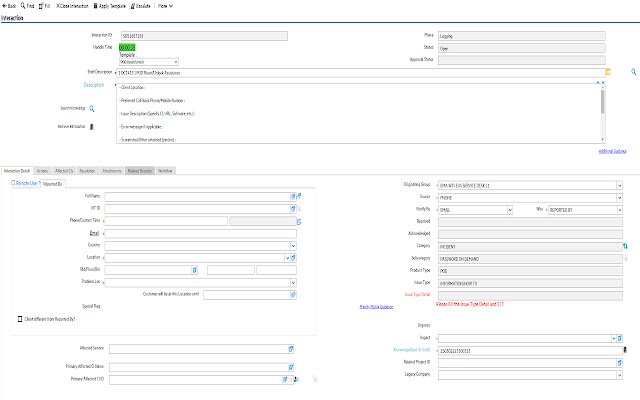Image resolution: width=640 pixels, height=400 pixels.
Task: Toggle the Remote User checkbox
Action: [13, 183]
